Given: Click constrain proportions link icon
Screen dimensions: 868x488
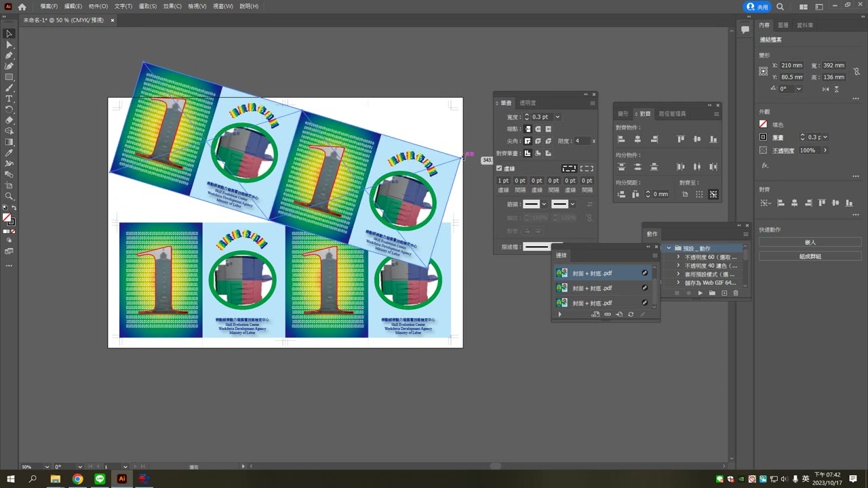Looking at the screenshot, I should point(856,71).
